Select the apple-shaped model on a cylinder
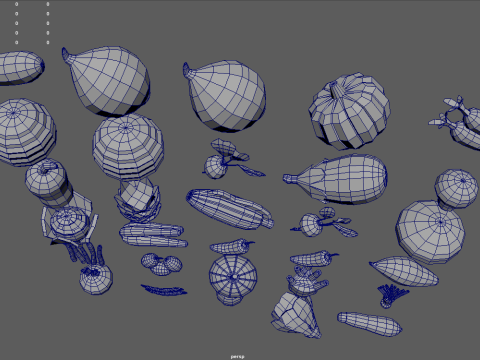 pos(49,183)
